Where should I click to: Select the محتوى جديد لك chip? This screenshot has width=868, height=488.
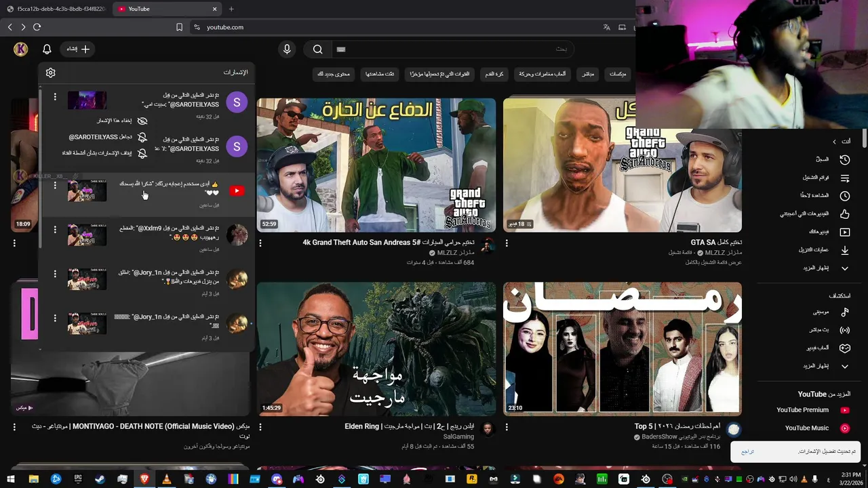pyautogui.click(x=334, y=73)
